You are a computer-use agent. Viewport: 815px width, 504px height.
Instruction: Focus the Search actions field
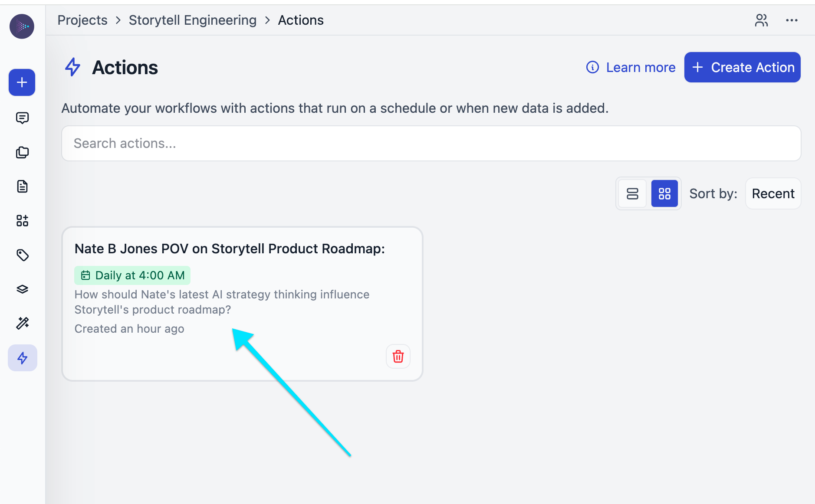[x=431, y=144]
